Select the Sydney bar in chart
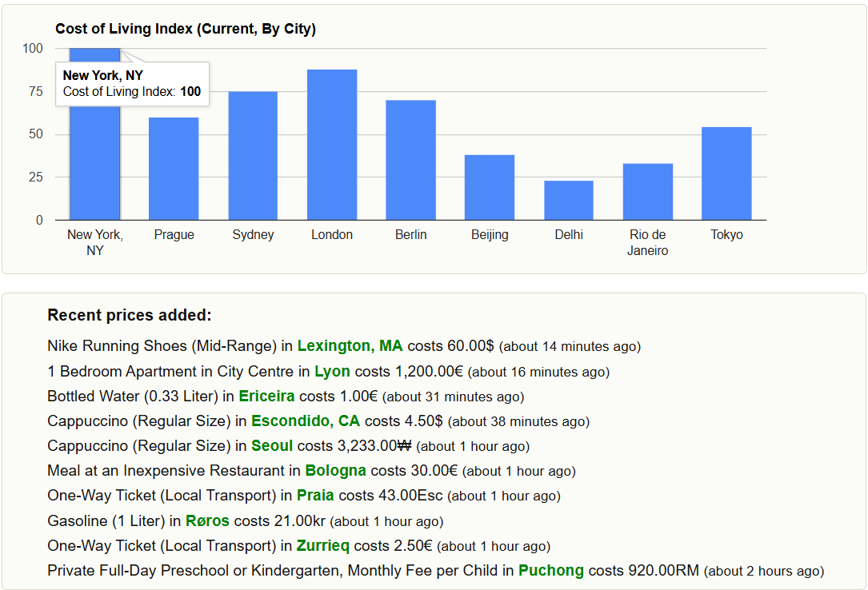The image size is (868, 590). [253, 155]
